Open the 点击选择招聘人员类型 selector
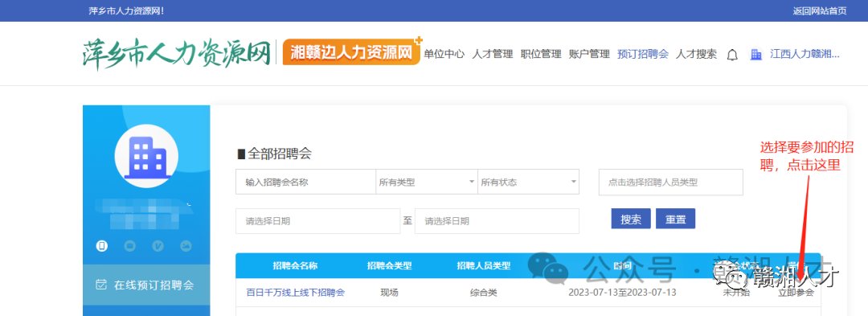 (x=671, y=182)
